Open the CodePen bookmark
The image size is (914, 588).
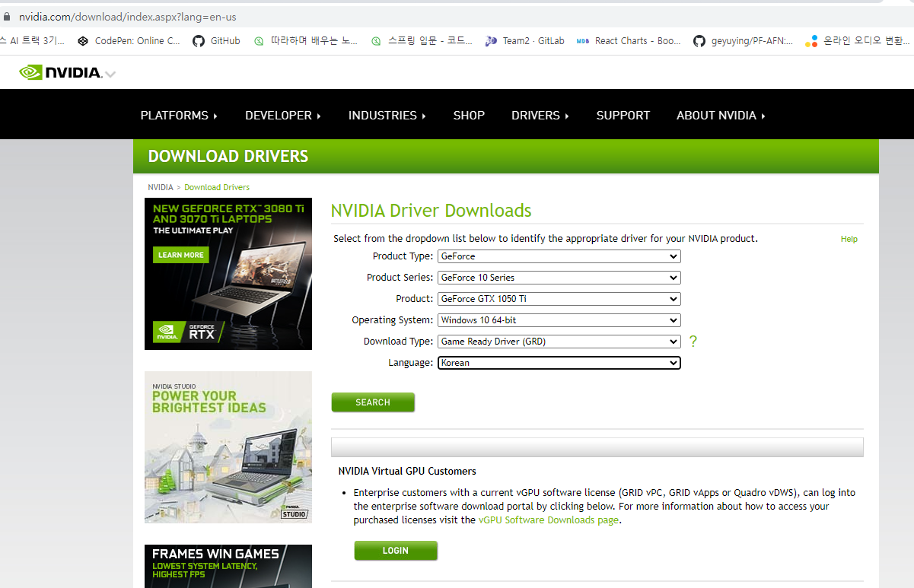pos(129,41)
